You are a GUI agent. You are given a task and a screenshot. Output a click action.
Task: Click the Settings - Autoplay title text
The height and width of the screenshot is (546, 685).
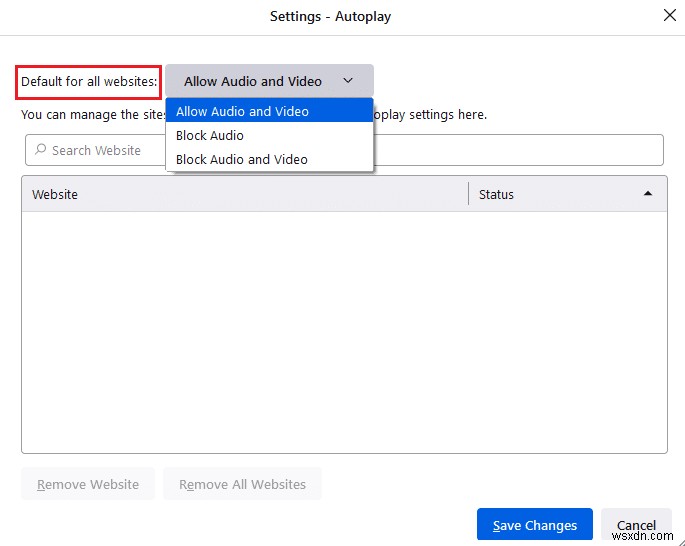[331, 16]
